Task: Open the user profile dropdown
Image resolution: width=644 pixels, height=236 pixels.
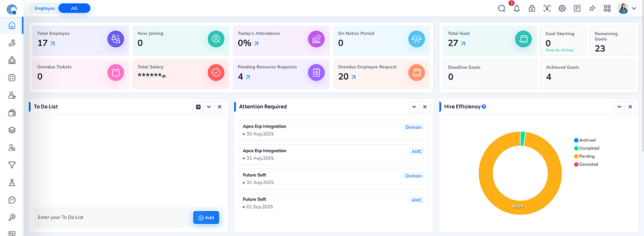Action: click(627, 9)
